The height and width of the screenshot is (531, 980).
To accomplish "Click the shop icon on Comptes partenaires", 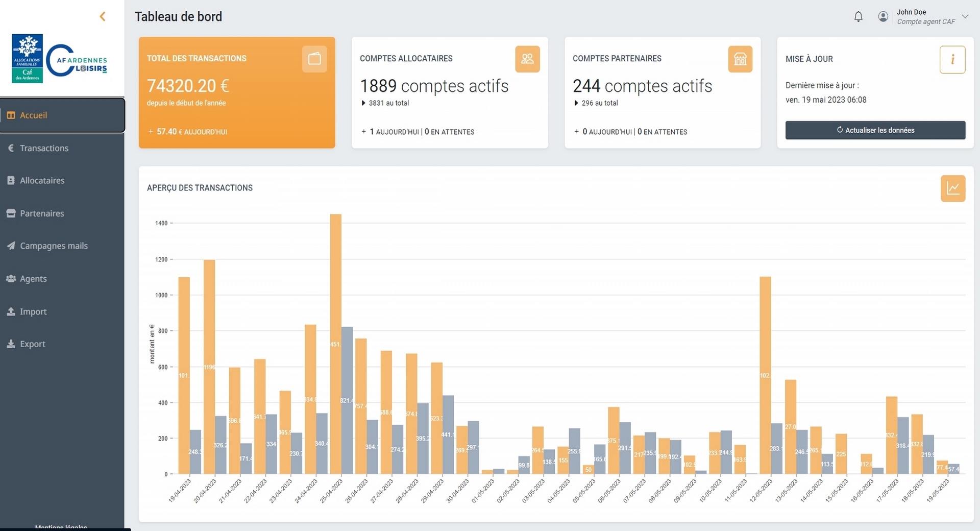I will tap(740, 59).
